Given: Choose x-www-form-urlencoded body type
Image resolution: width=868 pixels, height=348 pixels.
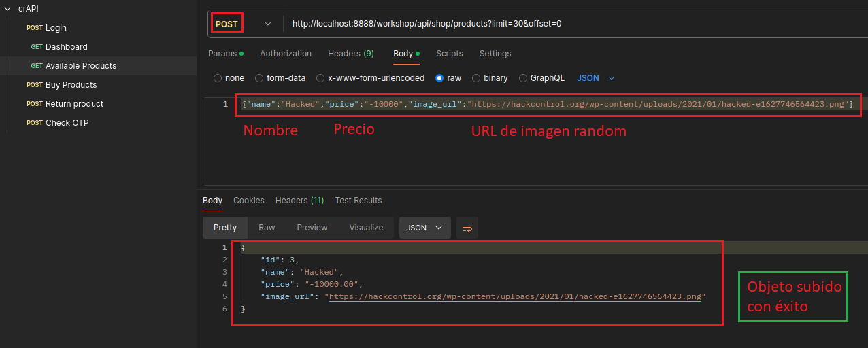Looking at the screenshot, I should click(x=320, y=78).
